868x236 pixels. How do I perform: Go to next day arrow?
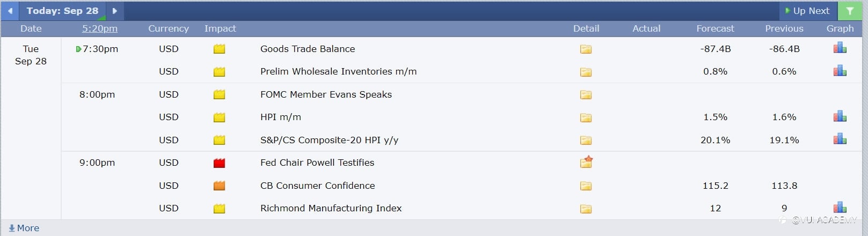coord(114,11)
